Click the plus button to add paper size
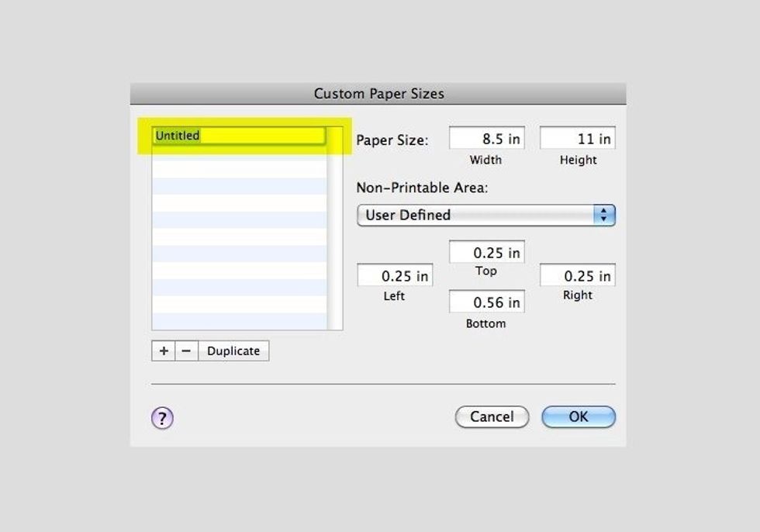 (x=164, y=351)
